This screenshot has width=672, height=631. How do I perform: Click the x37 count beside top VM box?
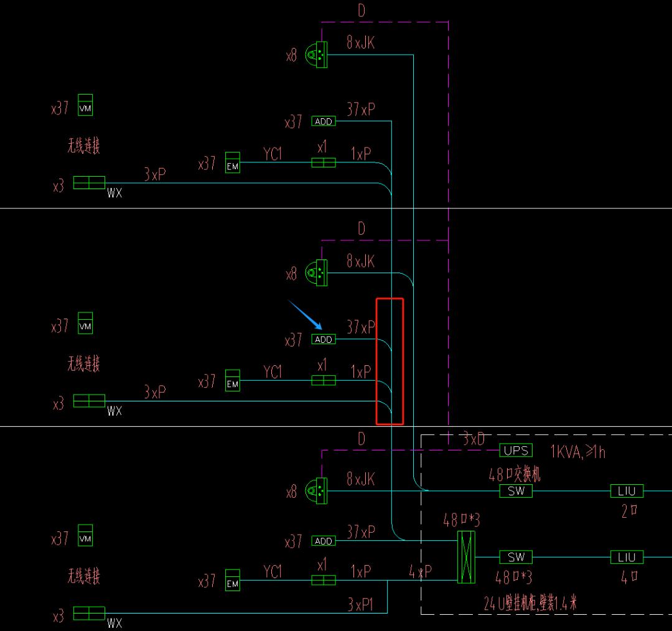(60, 108)
